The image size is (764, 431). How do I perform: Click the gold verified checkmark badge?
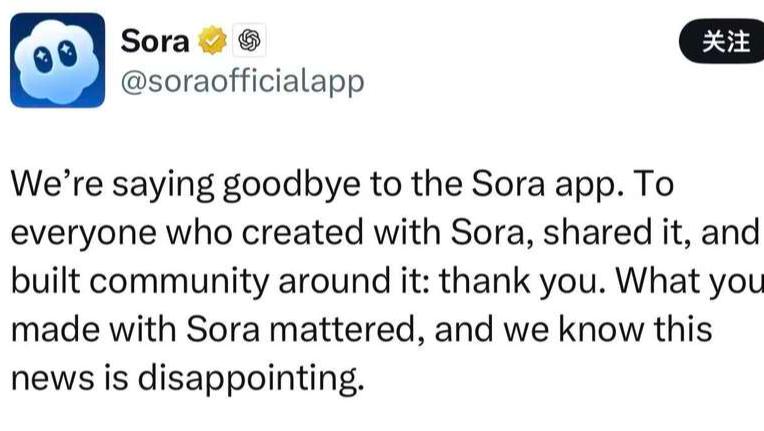[x=212, y=41]
